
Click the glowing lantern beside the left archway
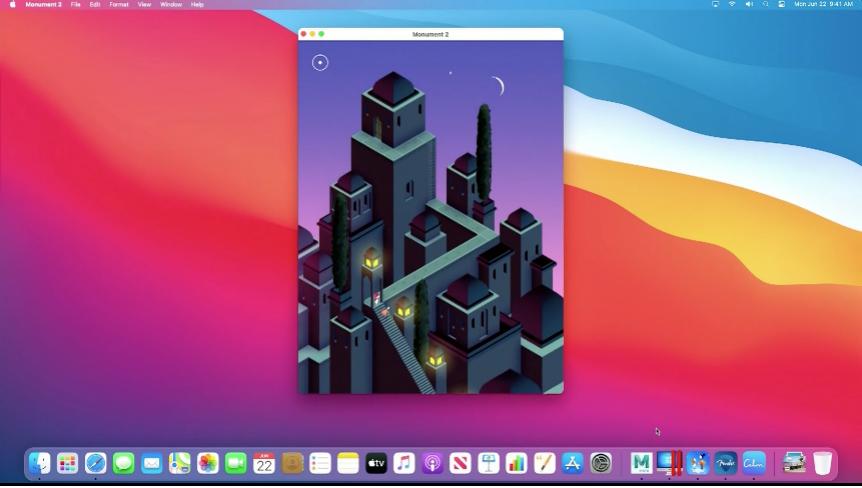pos(372,258)
